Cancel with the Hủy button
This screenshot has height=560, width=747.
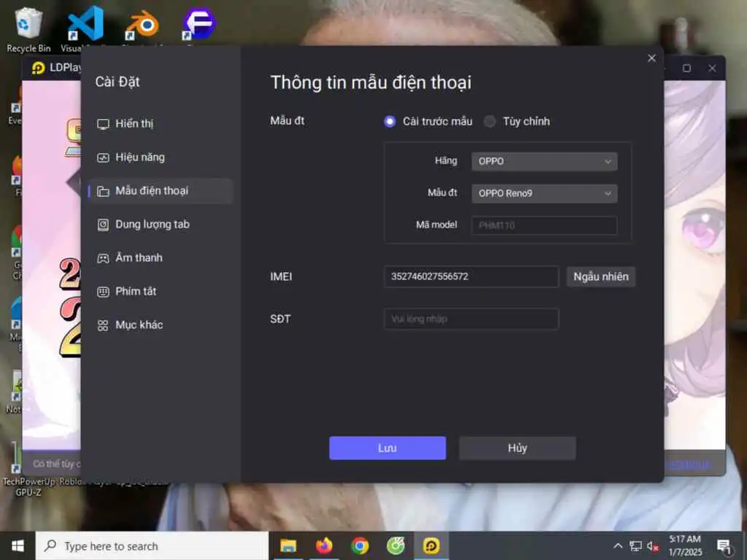[x=517, y=448]
